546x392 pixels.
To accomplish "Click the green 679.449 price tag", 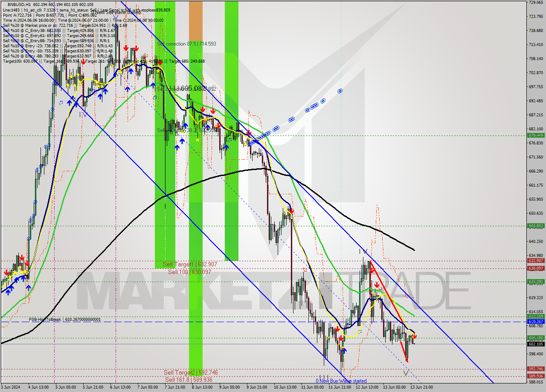I will pyautogui.click(x=536, y=135).
